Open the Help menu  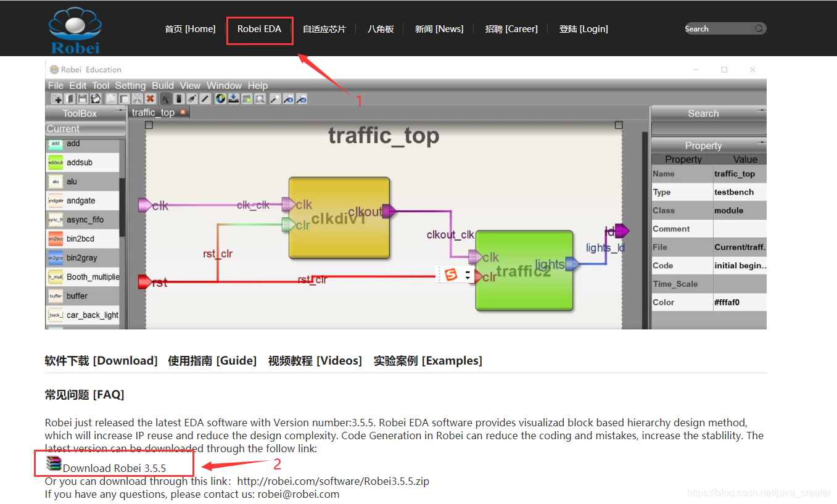[258, 86]
